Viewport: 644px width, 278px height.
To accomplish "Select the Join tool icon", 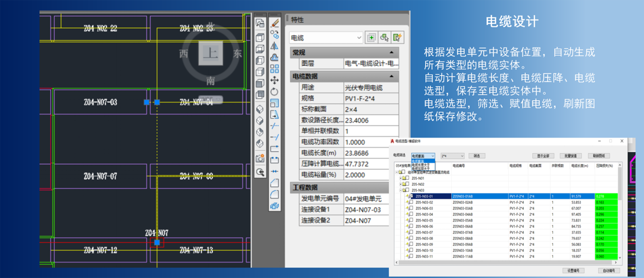I will coord(275,172).
